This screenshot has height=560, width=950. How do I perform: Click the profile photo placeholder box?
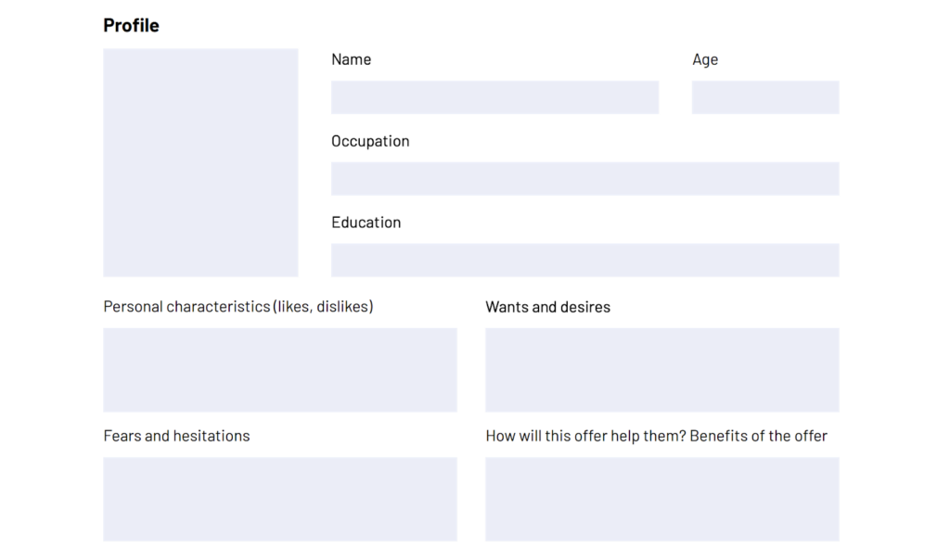(200, 163)
